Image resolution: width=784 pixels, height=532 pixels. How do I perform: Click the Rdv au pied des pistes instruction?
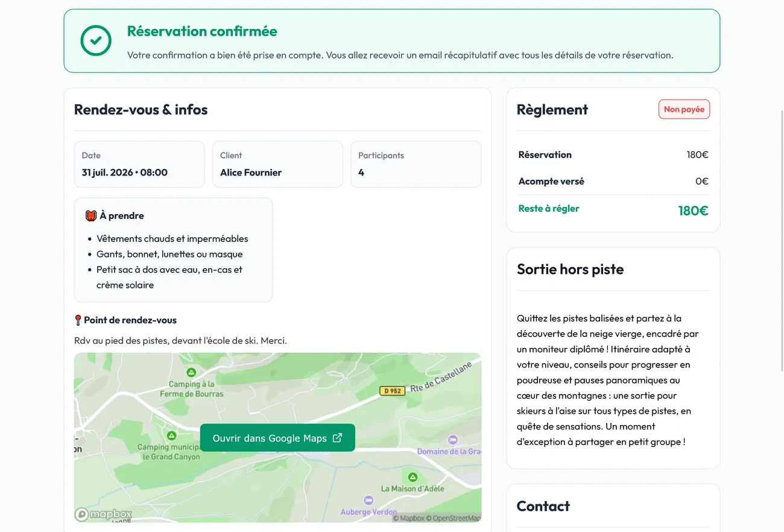pyautogui.click(x=180, y=341)
